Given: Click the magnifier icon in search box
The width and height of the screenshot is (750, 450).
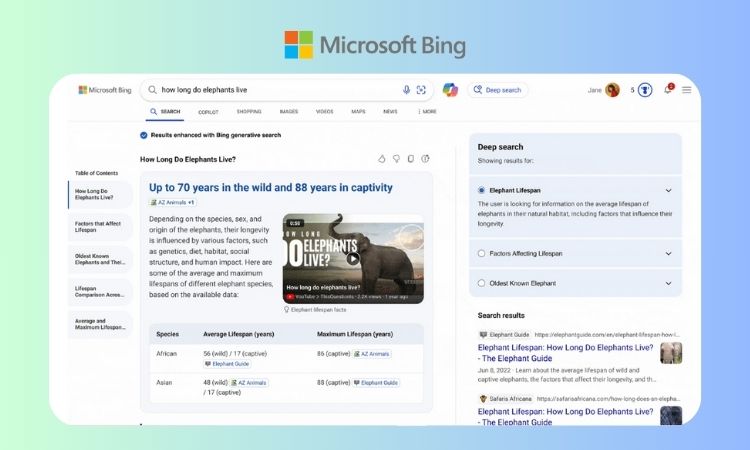Looking at the screenshot, I should point(152,90).
